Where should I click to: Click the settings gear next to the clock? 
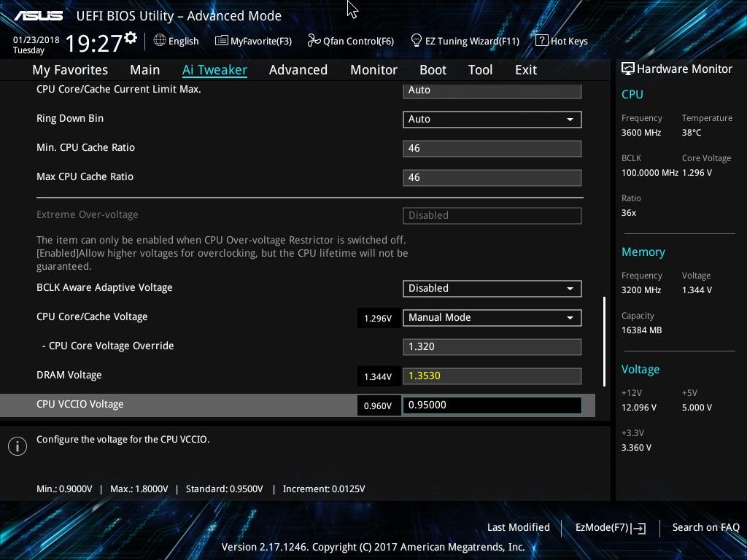click(131, 38)
